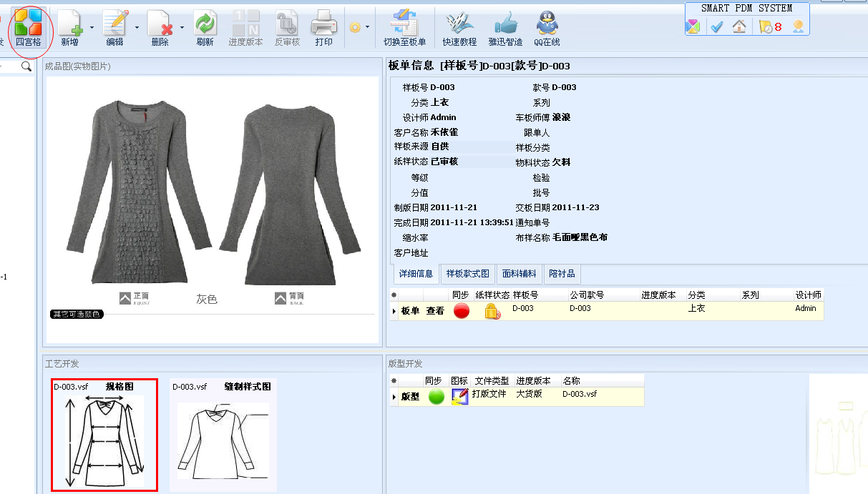Click the 纸样状态 column header
Viewport: 868px width, 494px height.
click(x=492, y=295)
